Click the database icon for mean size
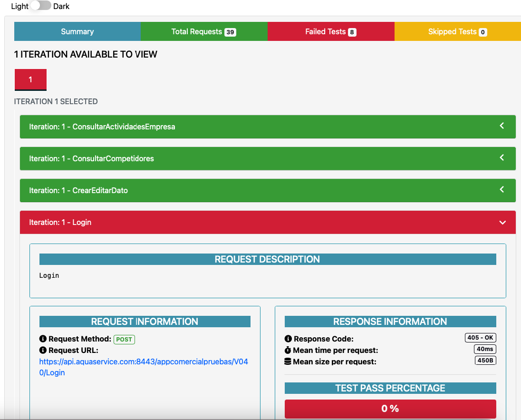This screenshot has height=420, width=521. (x=288, y=361)
